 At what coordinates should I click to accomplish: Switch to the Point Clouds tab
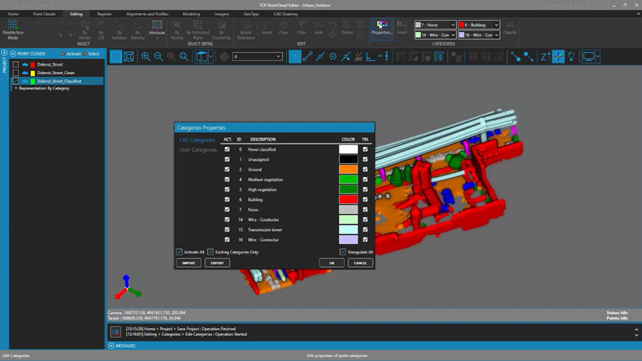click(x=44, y=14)
